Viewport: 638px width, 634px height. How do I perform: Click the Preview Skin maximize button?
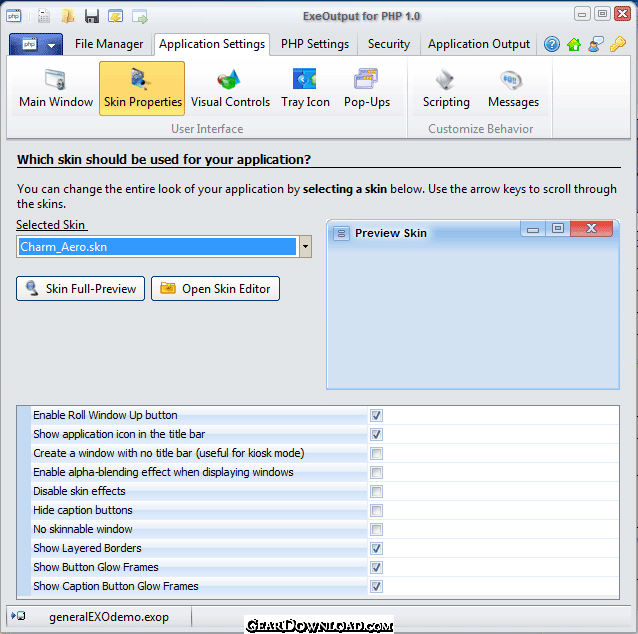tap(557, 229)
